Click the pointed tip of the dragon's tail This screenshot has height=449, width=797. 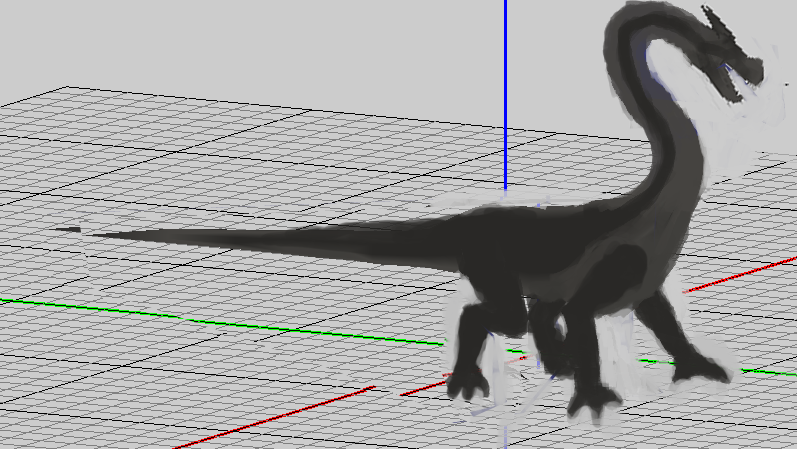coord(68,230)
